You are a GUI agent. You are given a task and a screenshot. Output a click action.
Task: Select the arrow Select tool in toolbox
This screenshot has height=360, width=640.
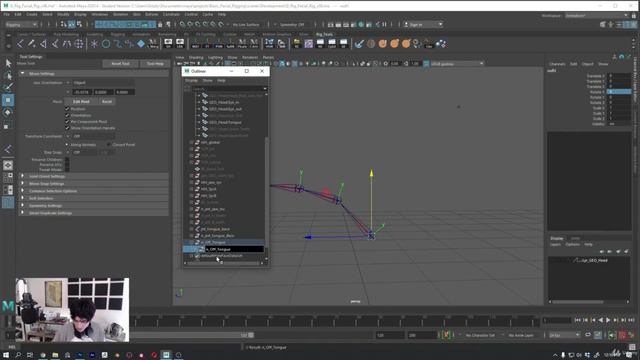pyautogui.click(x=8, y=63)
